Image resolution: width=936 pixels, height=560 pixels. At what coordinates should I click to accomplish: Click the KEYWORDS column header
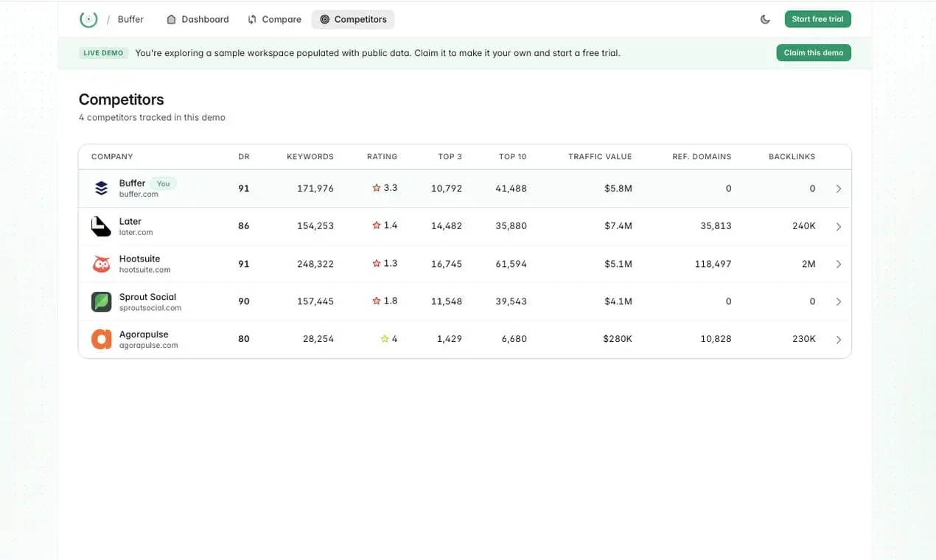click(x=310, y=157)
